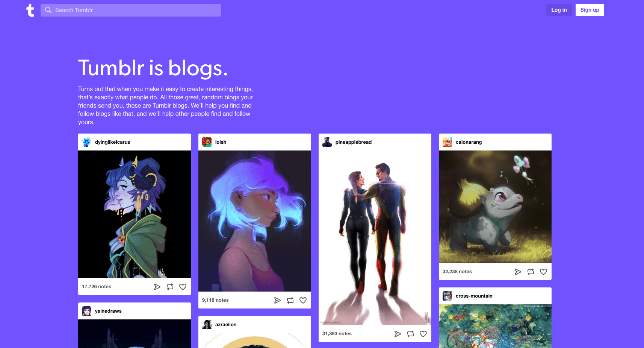644x348 pixels.
Task: View the 32,238 notes on calonarang post
Action: coord(457,272)
